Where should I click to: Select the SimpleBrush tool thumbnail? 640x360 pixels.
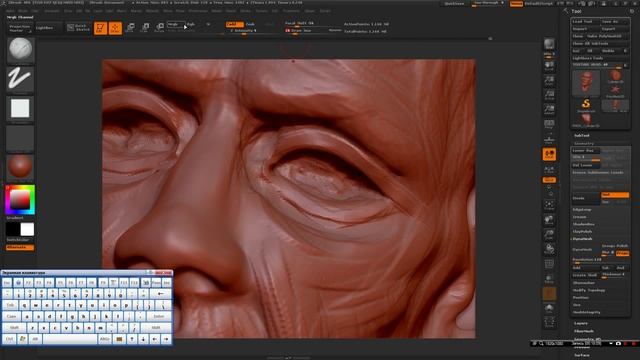click(586, 104)
